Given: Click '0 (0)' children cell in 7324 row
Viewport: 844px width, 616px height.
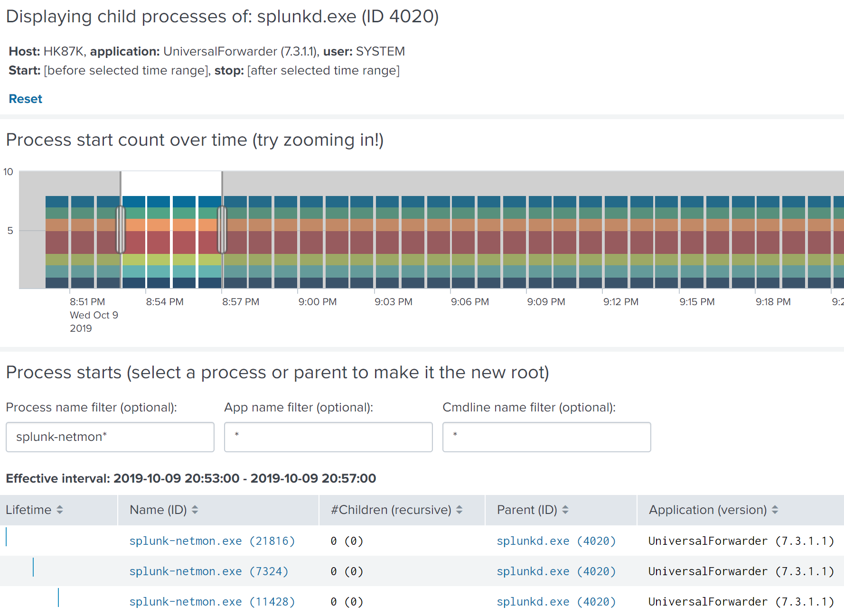Looking at the screenshot, I should point(347,571).
